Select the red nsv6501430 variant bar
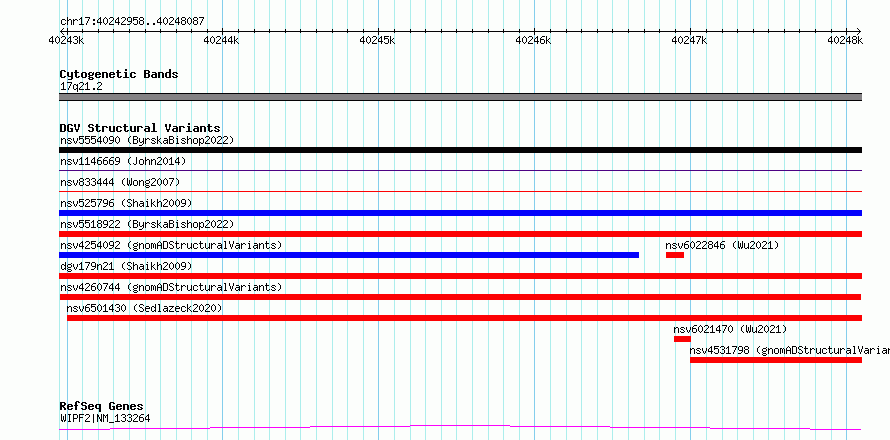 click(464, 318)
